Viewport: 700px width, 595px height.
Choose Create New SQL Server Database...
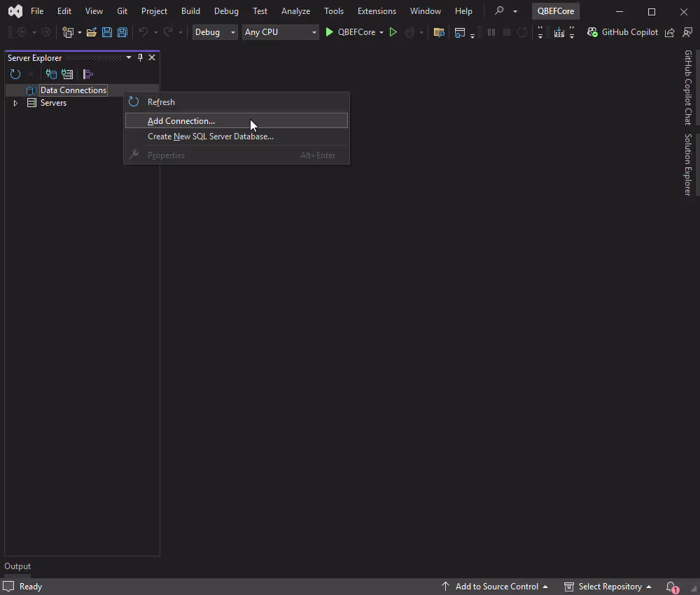click(237, 136)
